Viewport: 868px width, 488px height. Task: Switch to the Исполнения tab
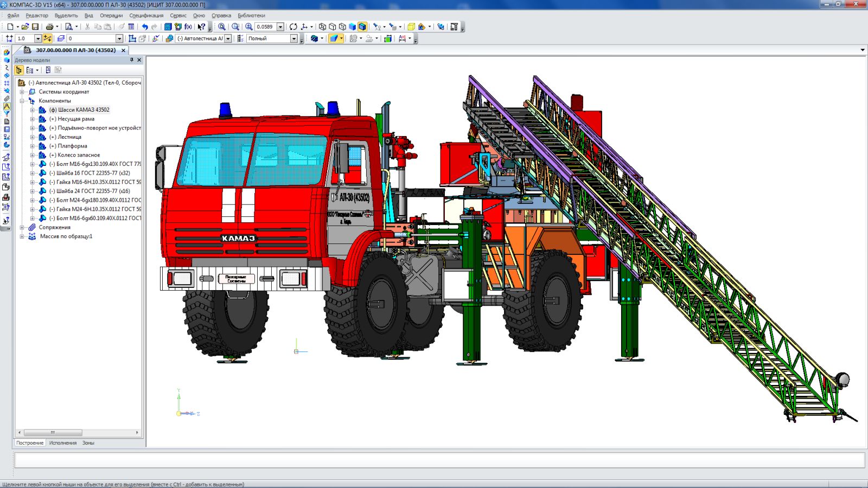point(63,443)
